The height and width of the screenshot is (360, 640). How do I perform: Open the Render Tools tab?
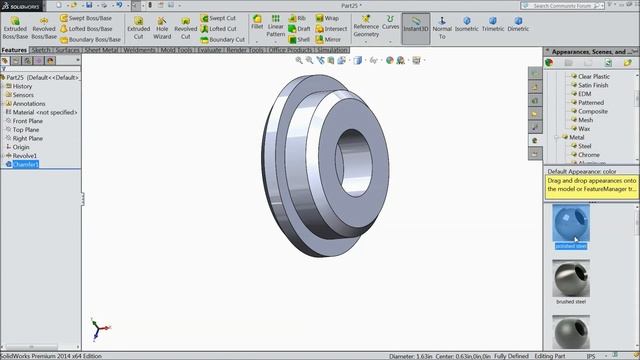(245, 50)
